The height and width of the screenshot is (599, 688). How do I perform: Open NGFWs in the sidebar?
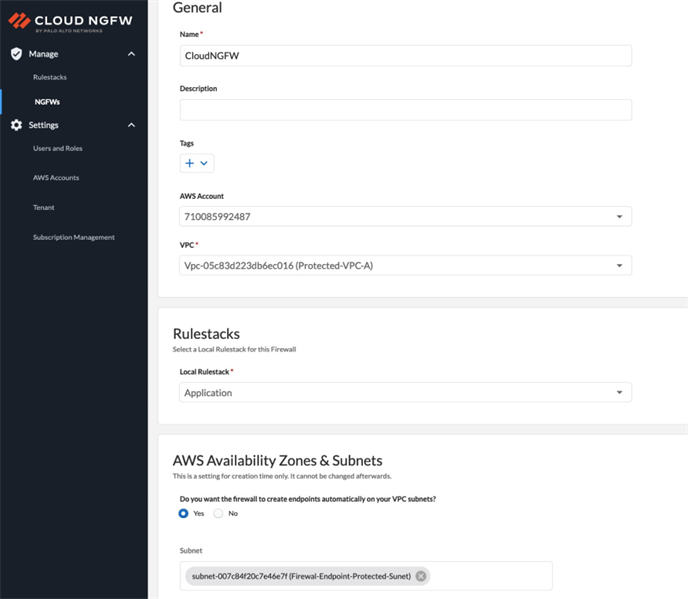[47, 101]
